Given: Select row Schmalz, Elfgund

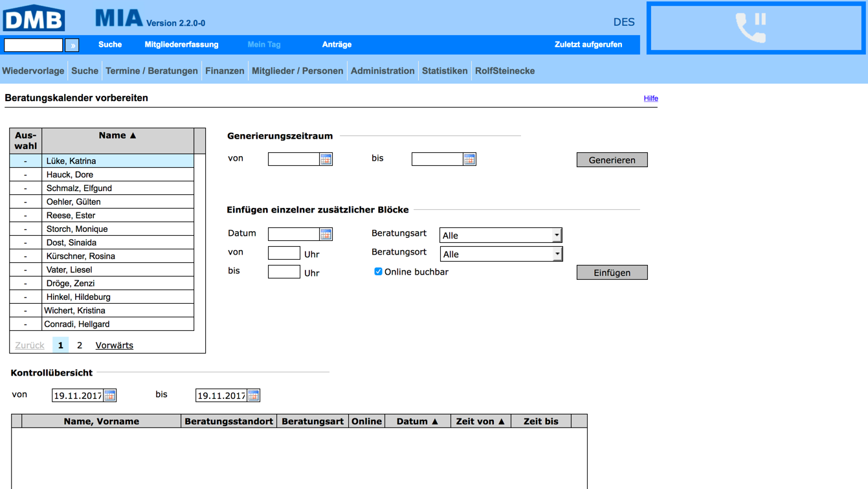Looking at the screenshot, I should 102,188.
